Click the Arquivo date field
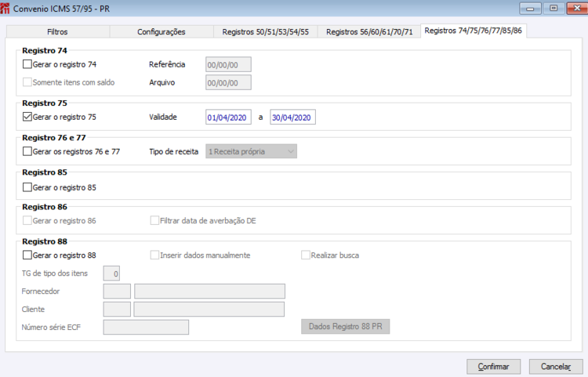 [228, 82]
